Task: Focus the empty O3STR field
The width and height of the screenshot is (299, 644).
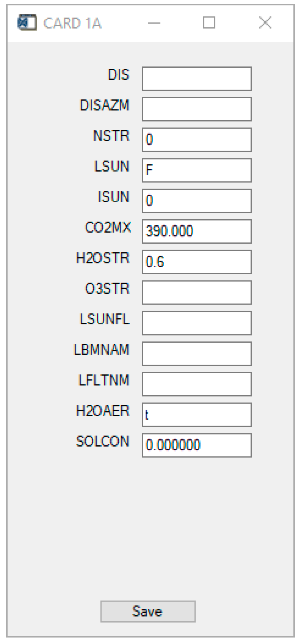Action: tap(196, 293)
